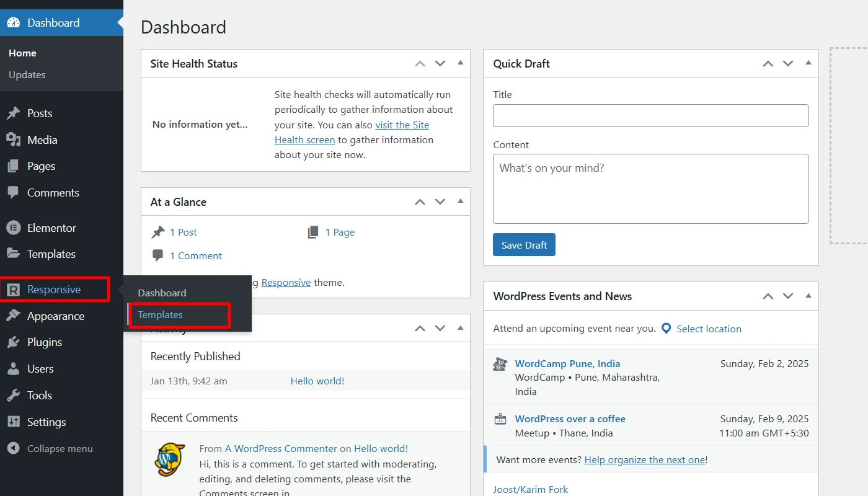Toggle Site Health Status panel collapse triangle
Viewport: 868px width, 496px height.
tap(460, 63)
